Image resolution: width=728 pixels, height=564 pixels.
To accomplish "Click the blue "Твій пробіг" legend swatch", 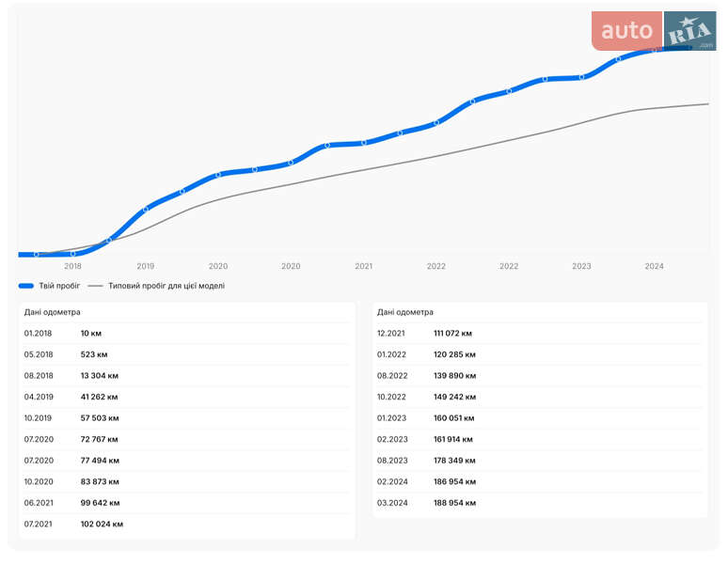I will point(25,286).
